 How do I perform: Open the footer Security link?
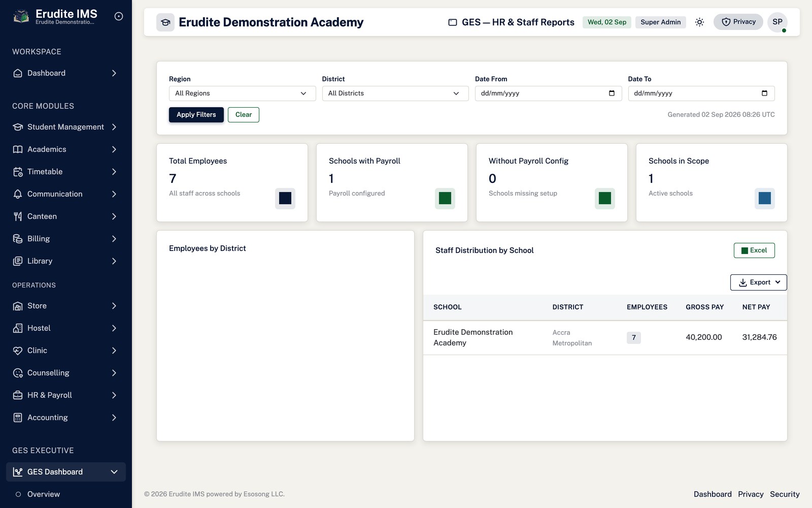click(x=785, y=494)
